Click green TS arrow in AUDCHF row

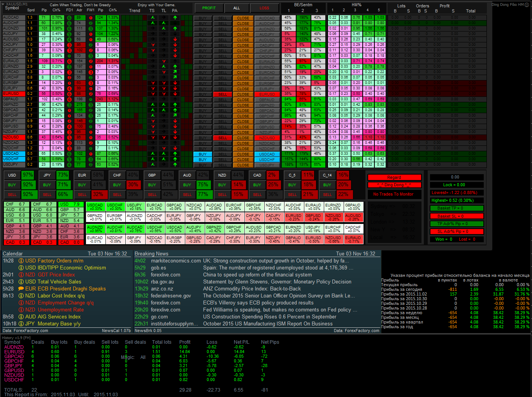point(153,23)
